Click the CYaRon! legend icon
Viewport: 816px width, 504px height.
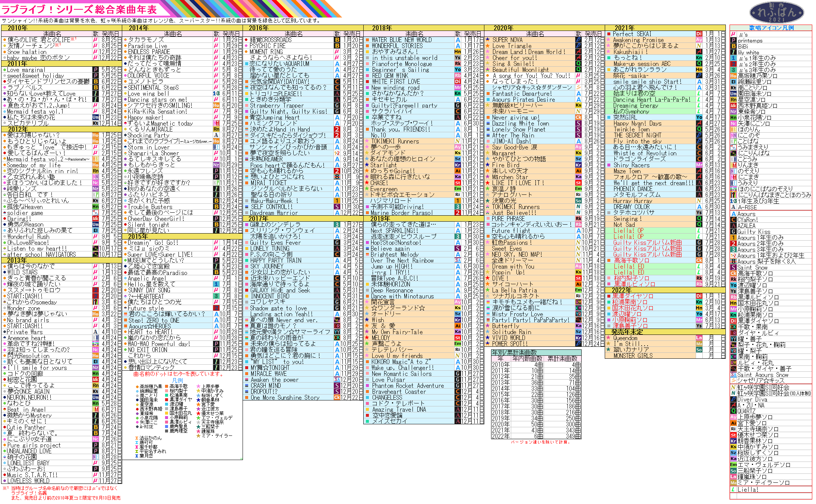coord(733,220)
